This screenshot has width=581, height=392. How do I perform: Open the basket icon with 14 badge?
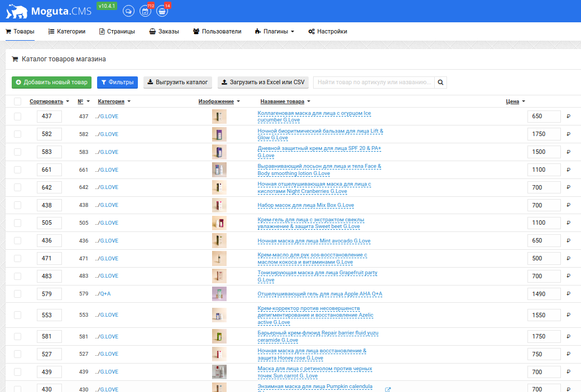pyautogui.click(x=162, y=11)
